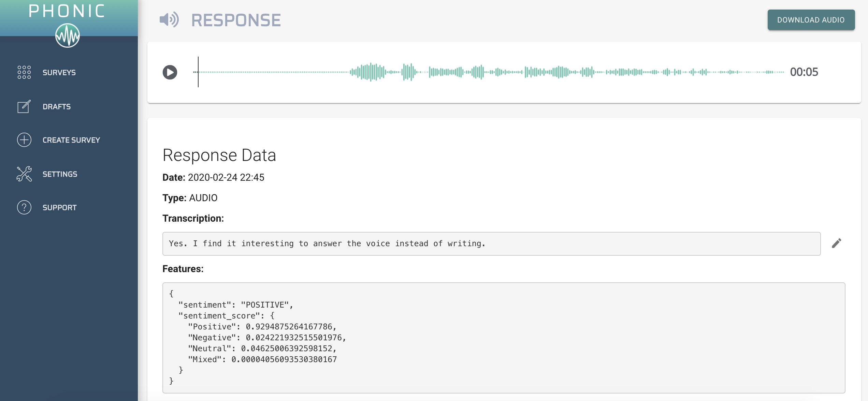868x401 pixels.
Task: Open Drafts from the sidebar icon
Action: 24,106
